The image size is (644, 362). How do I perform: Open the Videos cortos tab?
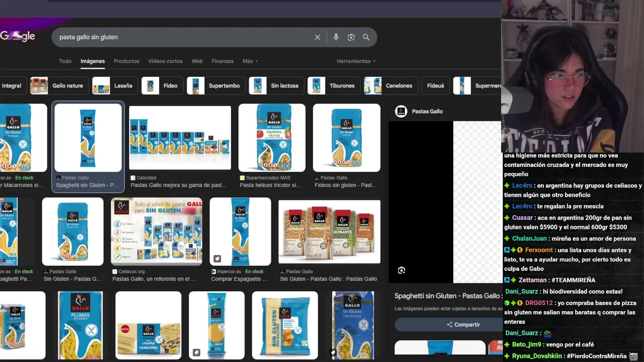click(166, 61)
